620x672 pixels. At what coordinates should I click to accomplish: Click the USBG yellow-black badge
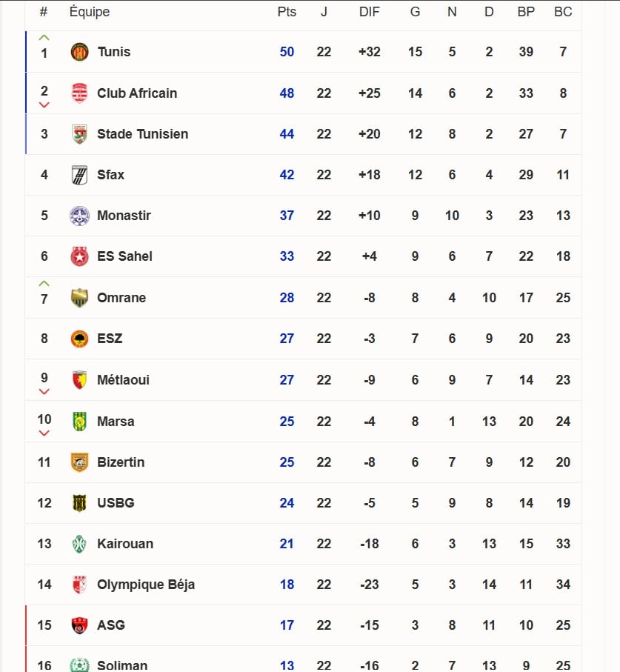tap(79, 503)
